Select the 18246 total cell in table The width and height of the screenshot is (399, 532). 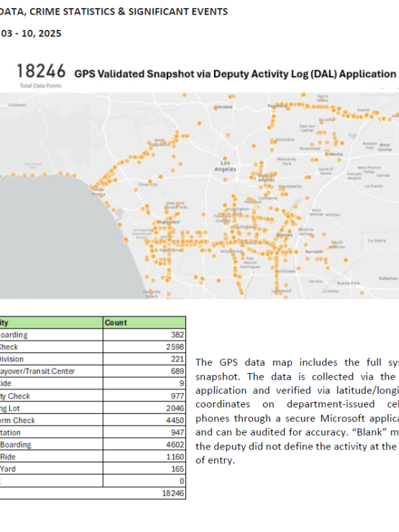click(x=173, y=493)
